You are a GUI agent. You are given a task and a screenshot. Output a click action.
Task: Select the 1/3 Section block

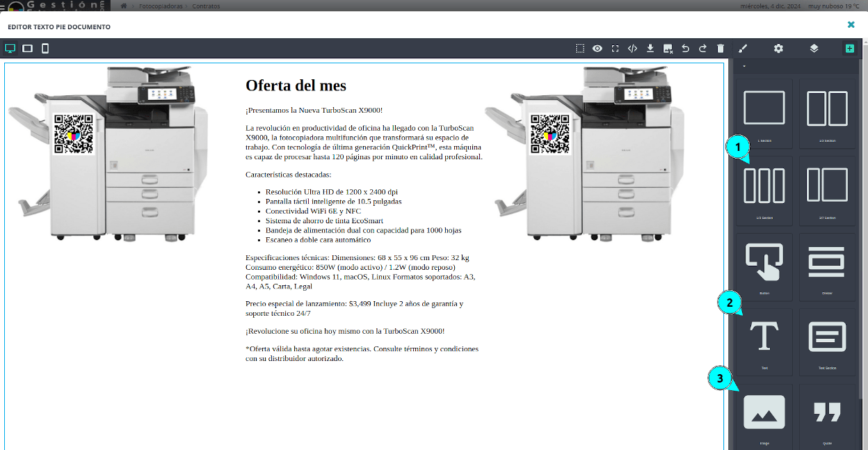(x=764, y=190)
